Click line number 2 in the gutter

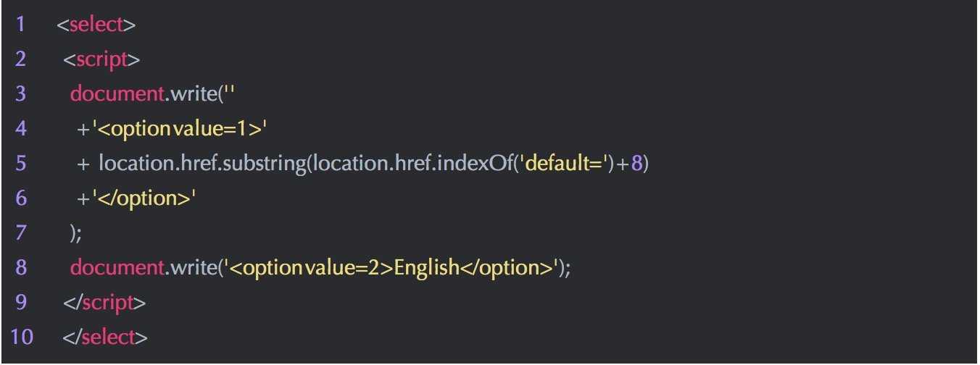[x=20, y=59]
